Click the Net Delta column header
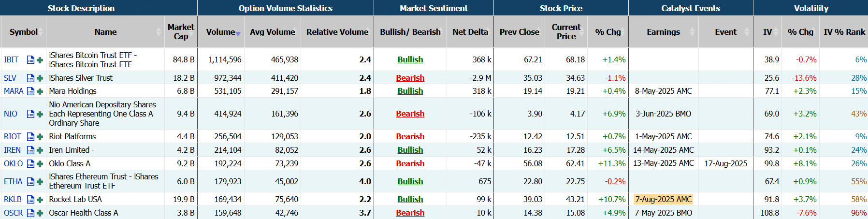Image resolution: width=868 pixels, height=219 pixels. pos(470,32)
